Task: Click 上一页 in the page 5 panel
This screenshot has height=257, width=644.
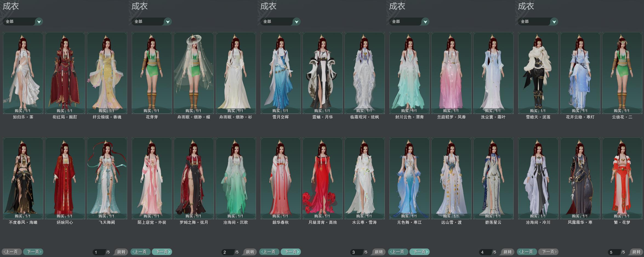Action: [x=527, y=252]
